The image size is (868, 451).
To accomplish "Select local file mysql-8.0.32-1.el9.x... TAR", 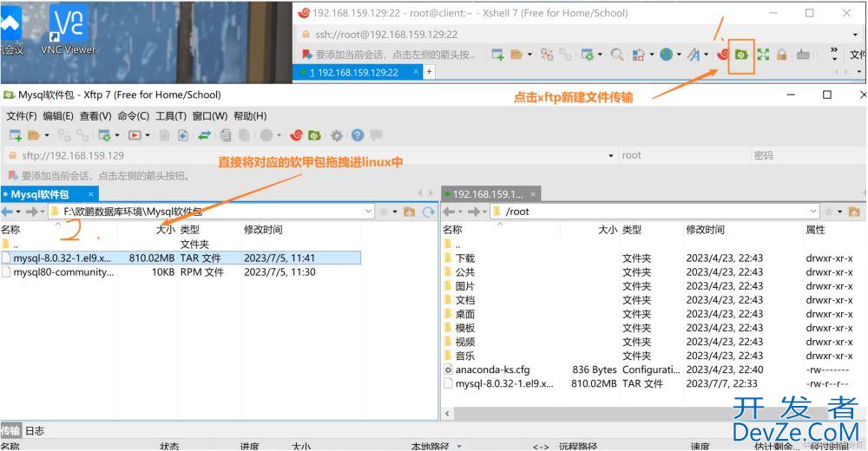I will (181, 258).
